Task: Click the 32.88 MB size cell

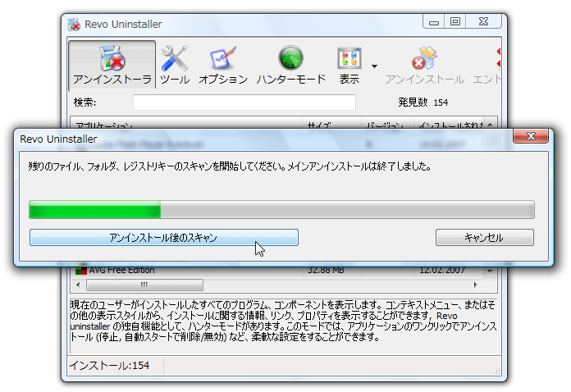Action: [x=326, y=271]
